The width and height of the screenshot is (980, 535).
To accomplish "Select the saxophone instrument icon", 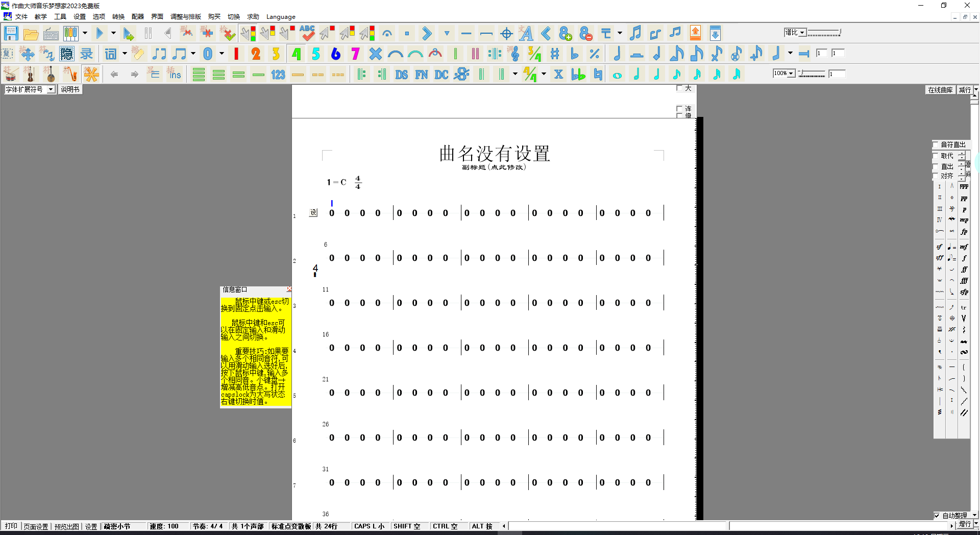I will (70, 75).
